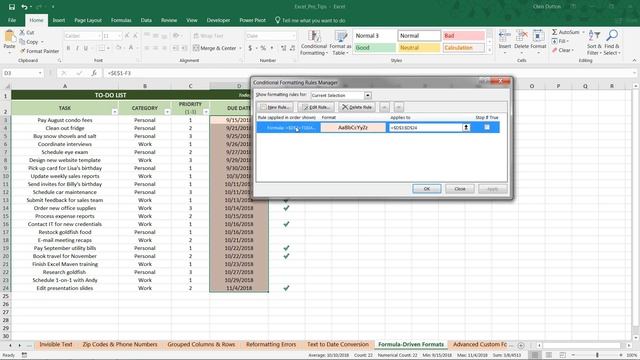Open the Invisible Text sheet tab
640x360 pixels.
[x=56, y=344]
